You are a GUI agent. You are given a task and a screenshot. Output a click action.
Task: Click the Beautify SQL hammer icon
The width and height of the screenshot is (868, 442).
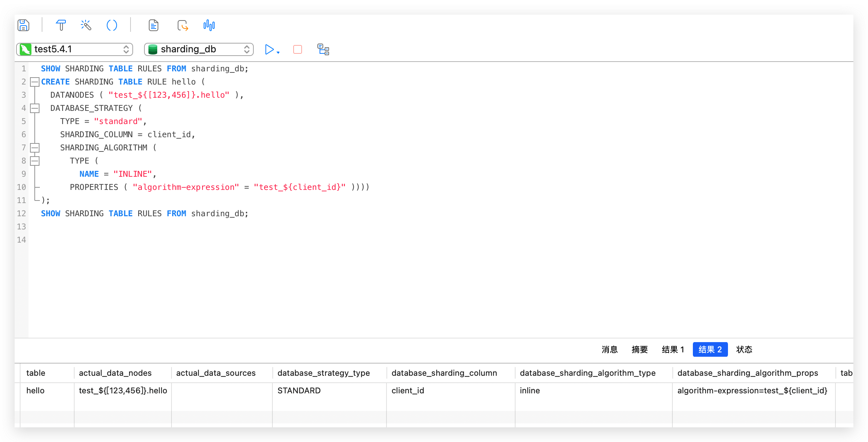coord(61,25)
